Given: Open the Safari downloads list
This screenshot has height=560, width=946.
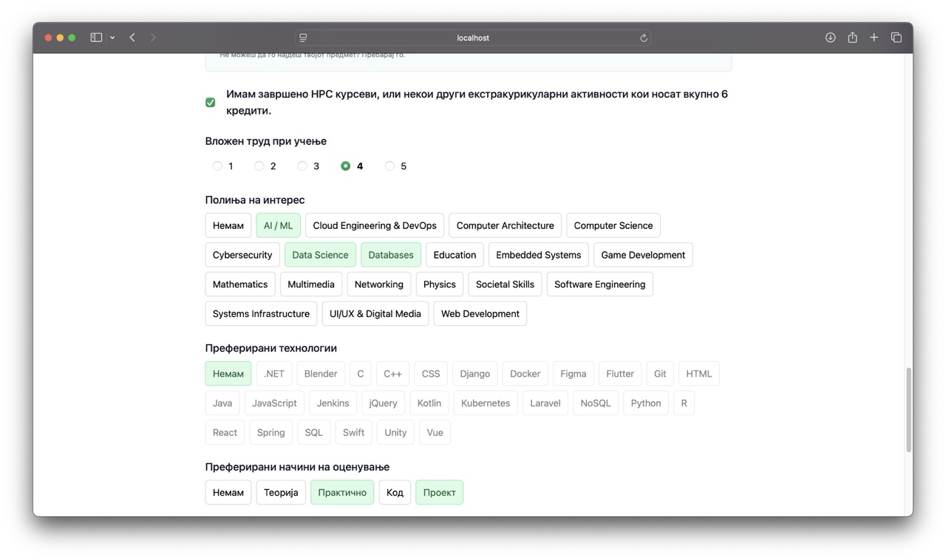Looking at the screenshot, I should [x=830, y=38].
